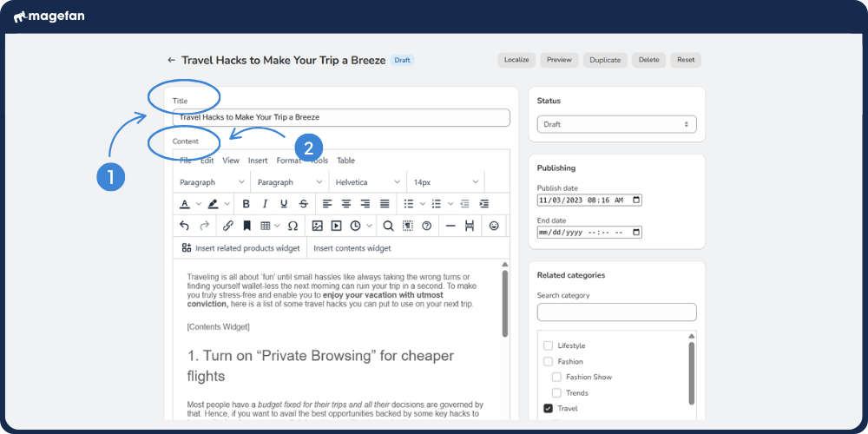
Task: Open the Table menu in the editor
Action: [345, 161]
